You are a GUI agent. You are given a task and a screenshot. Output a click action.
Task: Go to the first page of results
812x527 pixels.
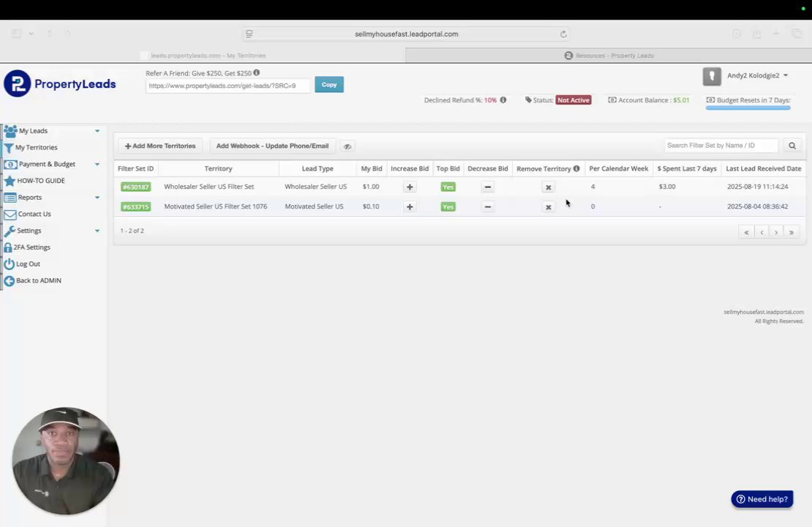(746, 232)
